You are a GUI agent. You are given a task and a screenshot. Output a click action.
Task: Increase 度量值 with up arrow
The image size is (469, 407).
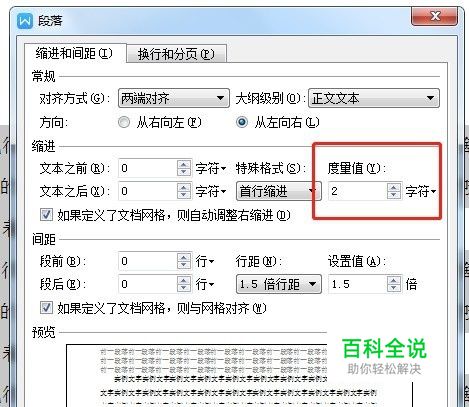pyautogui.click(x=394, y=187)
